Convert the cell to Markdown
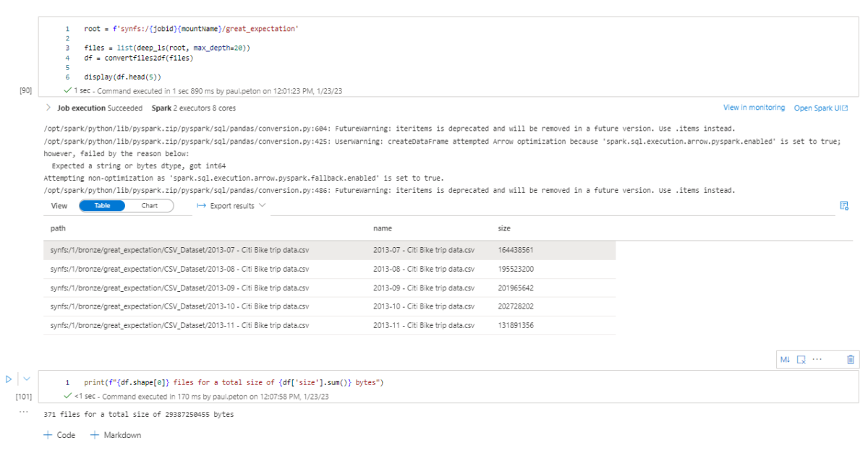The image size is (868, 461). pyautogui.click(x=785, y=359)
